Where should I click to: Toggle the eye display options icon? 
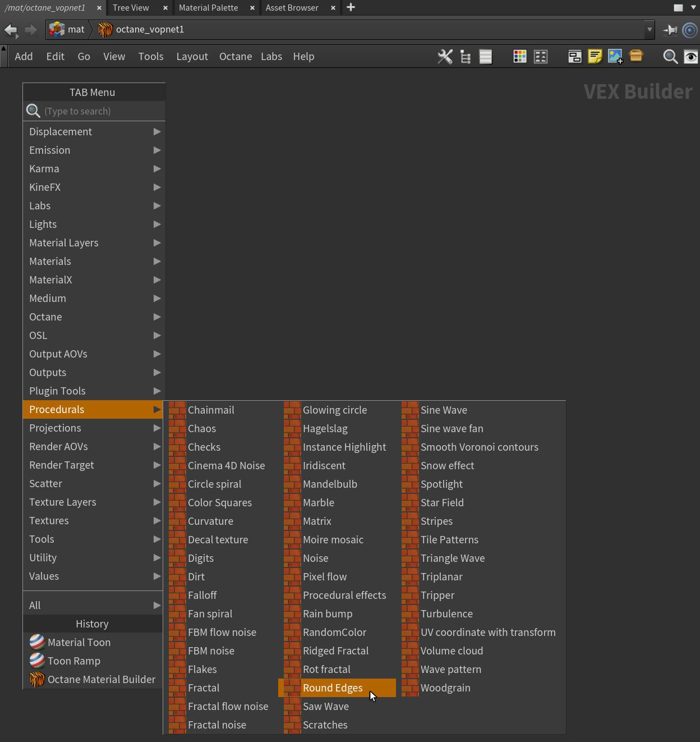pos(691,57)
